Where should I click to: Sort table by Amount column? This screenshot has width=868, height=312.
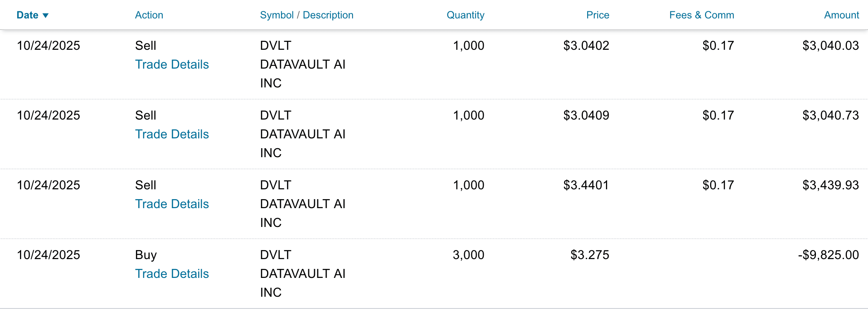[841, 15]
